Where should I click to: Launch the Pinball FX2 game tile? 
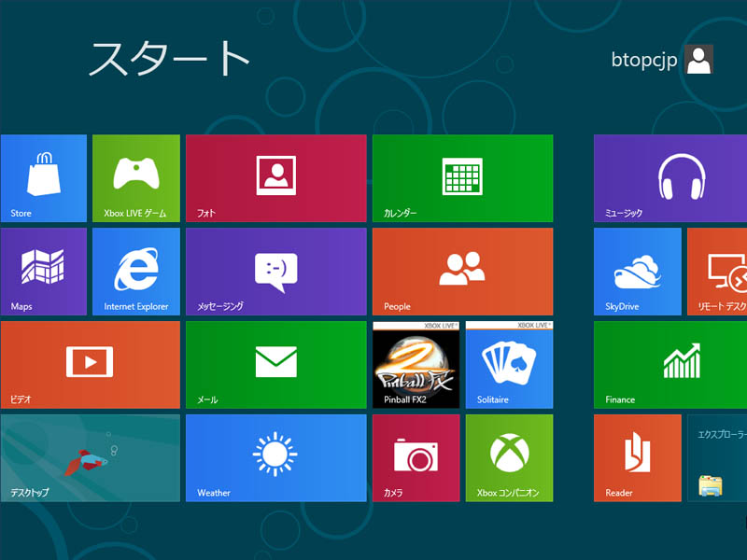pos(416,365)
